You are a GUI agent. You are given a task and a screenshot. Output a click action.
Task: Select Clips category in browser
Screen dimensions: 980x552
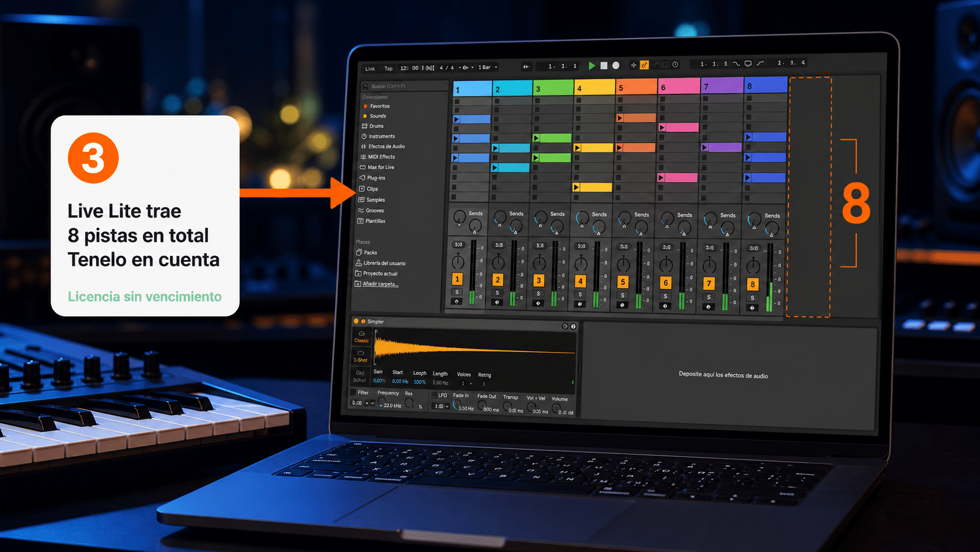tap(372, 189)
